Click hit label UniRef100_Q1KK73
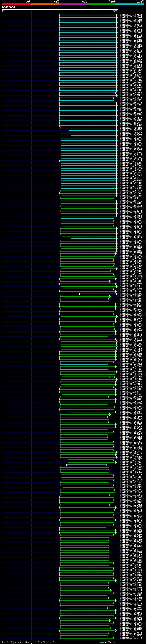 click(x=131, y=27)
